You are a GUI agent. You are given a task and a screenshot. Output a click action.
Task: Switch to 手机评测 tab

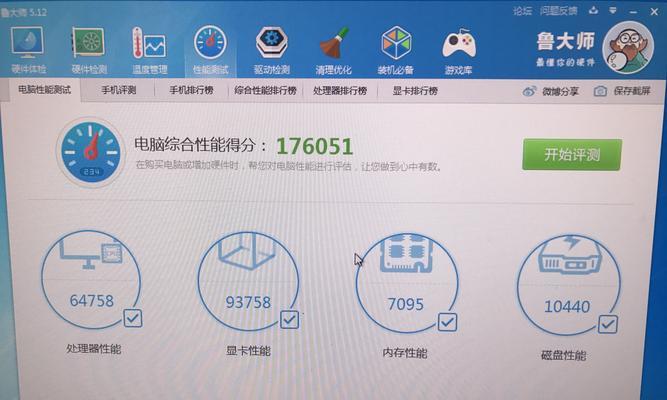tap(118, 90)
